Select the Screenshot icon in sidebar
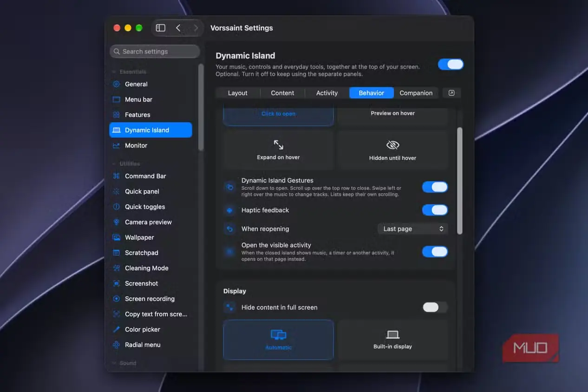588x392 pixels. [x=116, y=283]
